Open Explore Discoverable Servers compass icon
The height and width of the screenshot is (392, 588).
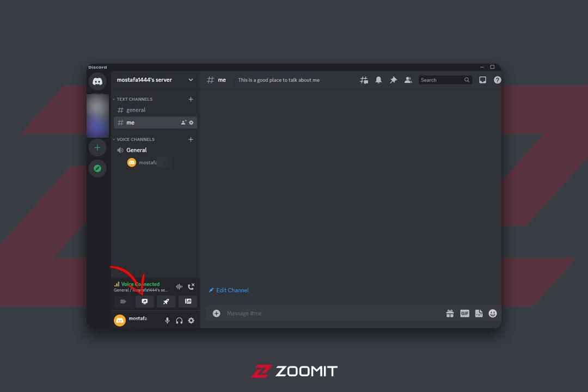click(97, 168)
